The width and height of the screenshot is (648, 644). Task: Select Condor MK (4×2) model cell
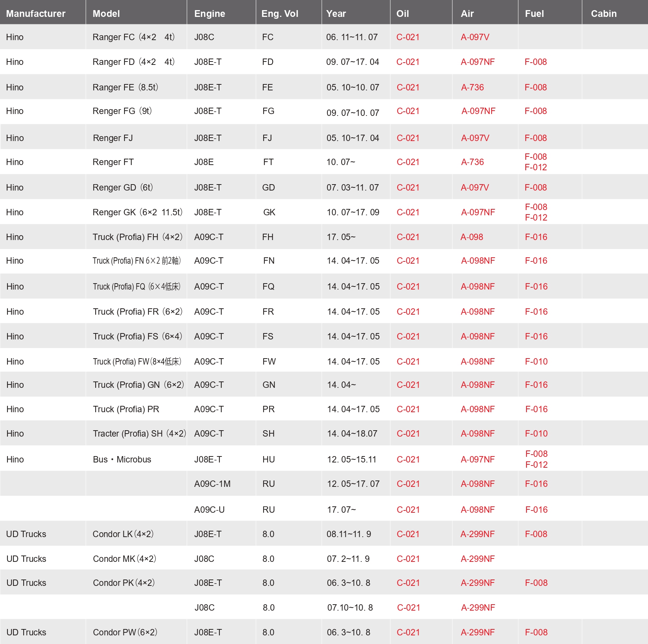click(x=124, y=559)
